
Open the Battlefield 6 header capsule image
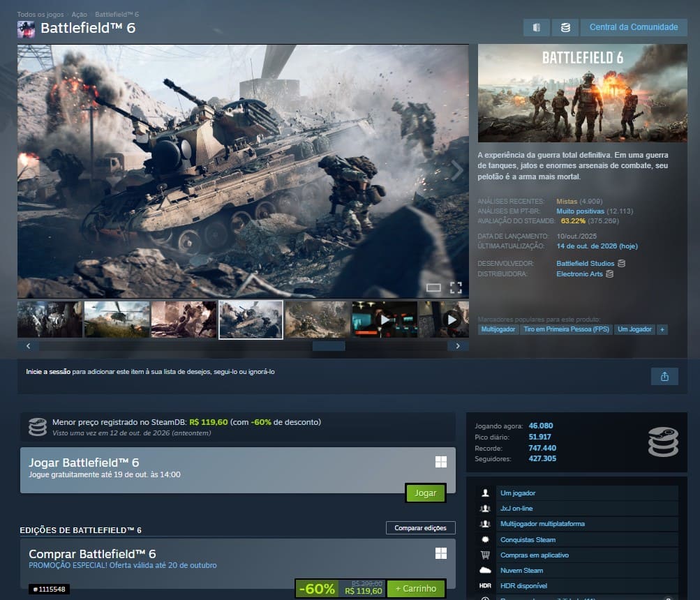click(583, 93)
